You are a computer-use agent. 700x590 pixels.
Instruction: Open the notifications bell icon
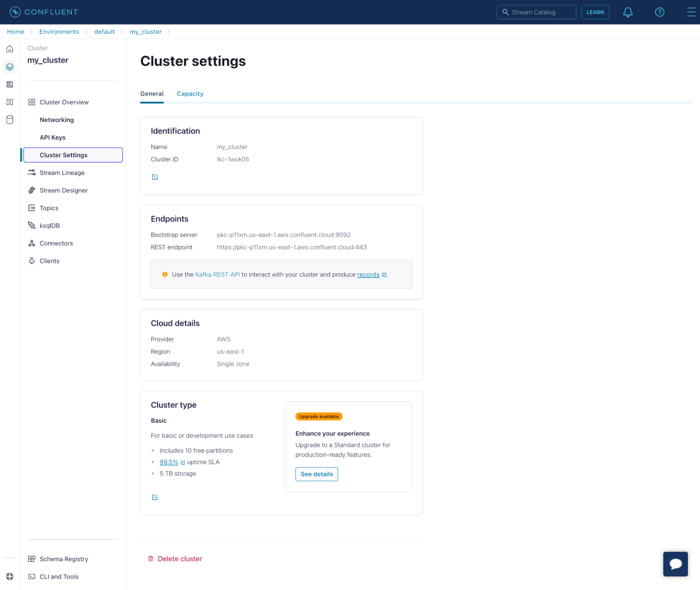tap(628, 12)
